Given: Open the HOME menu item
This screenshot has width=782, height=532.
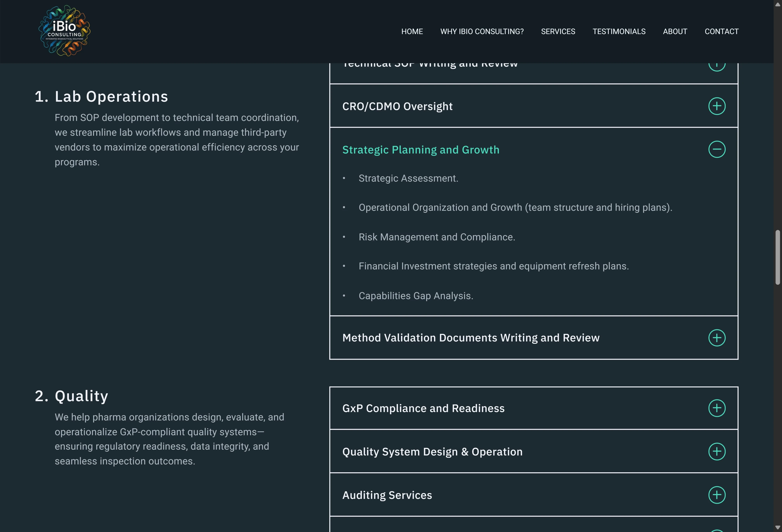Looking at the screenshot, I should (412, 32).
